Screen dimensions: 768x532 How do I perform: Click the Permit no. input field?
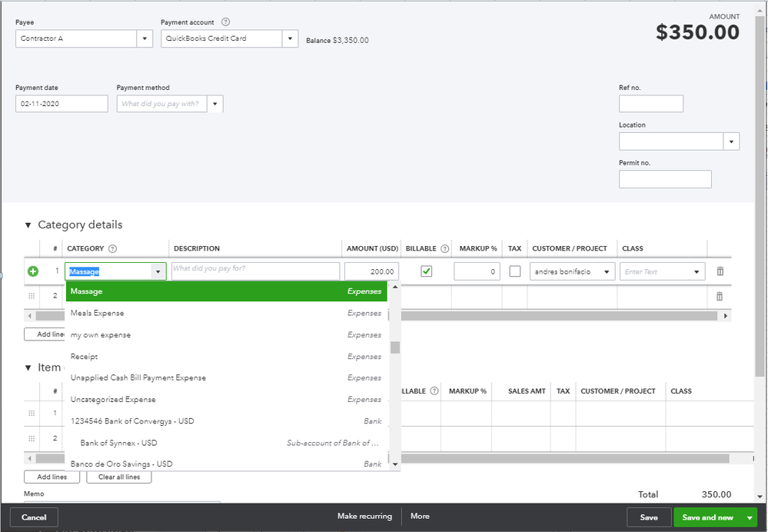point(665,179)
